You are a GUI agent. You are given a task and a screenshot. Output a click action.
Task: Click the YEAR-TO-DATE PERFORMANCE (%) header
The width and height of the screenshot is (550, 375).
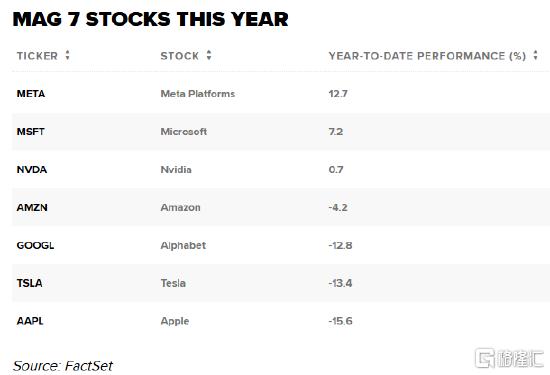point(427,56)
